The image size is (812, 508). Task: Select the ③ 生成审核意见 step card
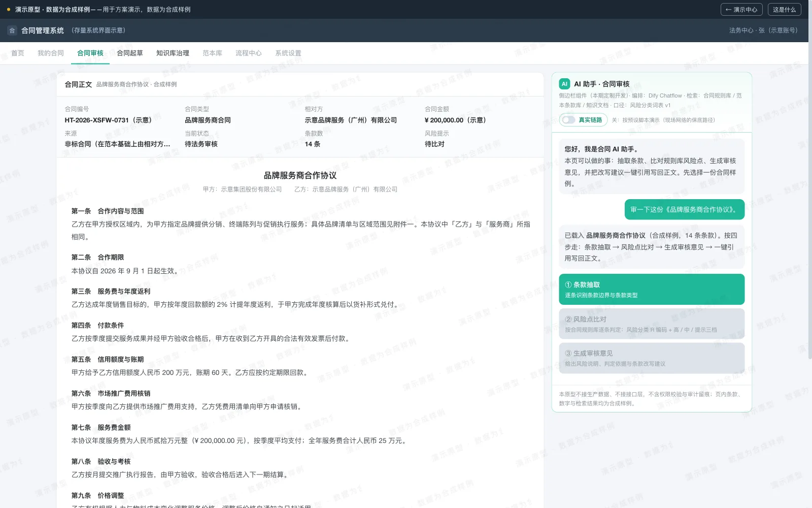(x=652, y=358)
